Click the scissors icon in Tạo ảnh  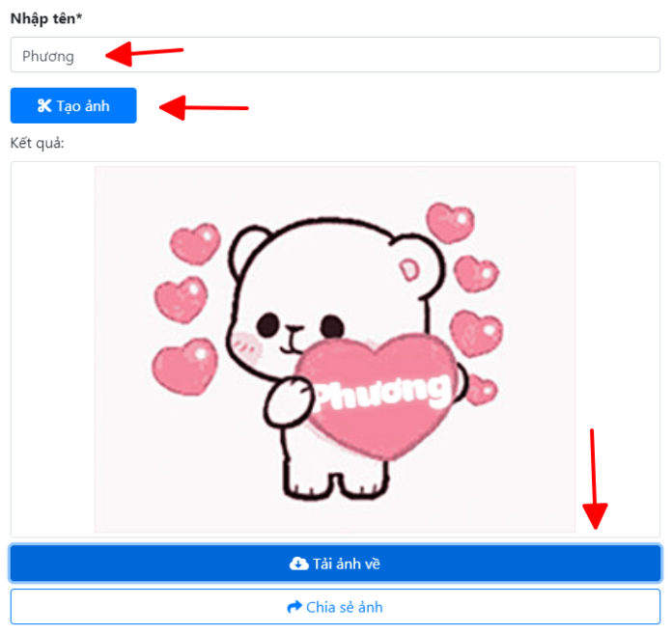[43, 106]
